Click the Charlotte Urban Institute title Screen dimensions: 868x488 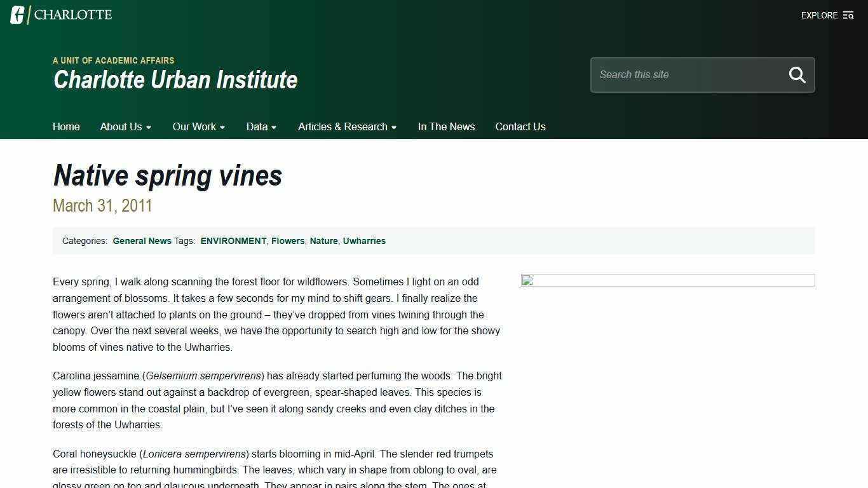pyautogui.click(x=175, y=80)
